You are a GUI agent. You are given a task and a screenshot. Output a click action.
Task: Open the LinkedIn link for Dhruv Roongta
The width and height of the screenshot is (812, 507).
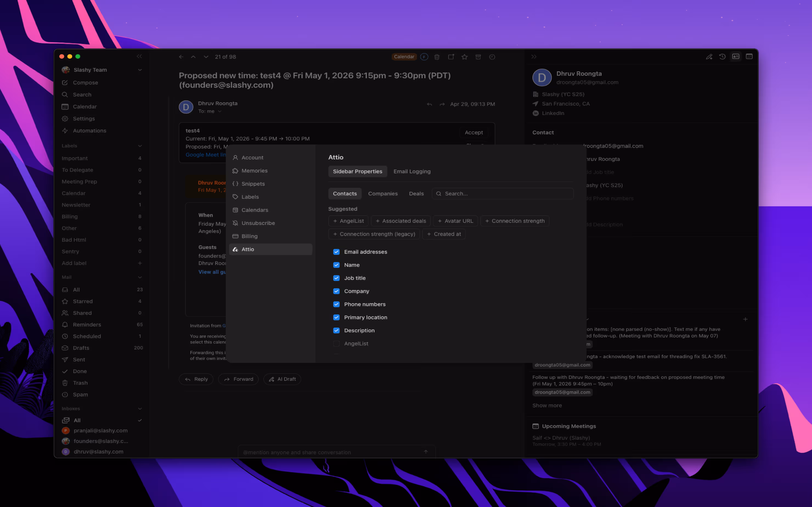[553, 113]
